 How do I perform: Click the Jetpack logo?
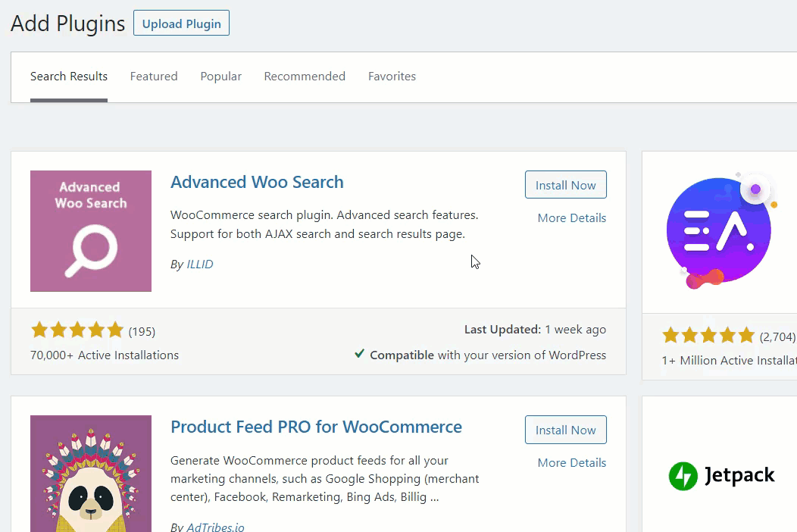coord(721,476)
